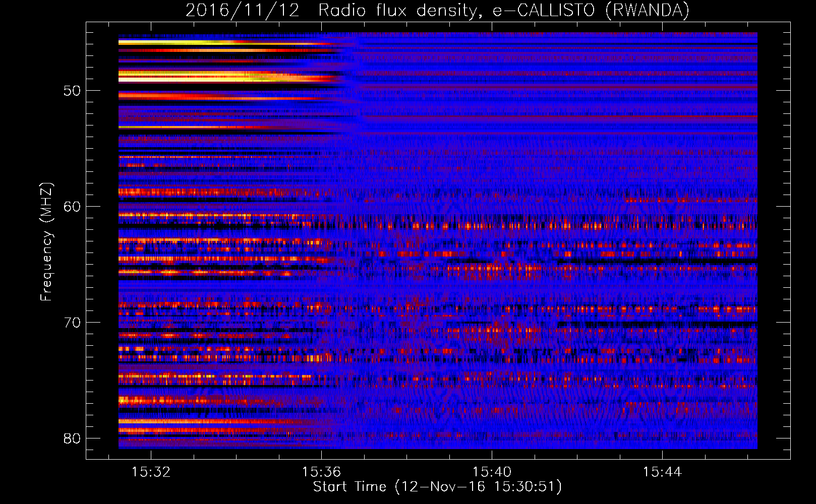Click the 15:32 time tick label

tap(151, 472)
